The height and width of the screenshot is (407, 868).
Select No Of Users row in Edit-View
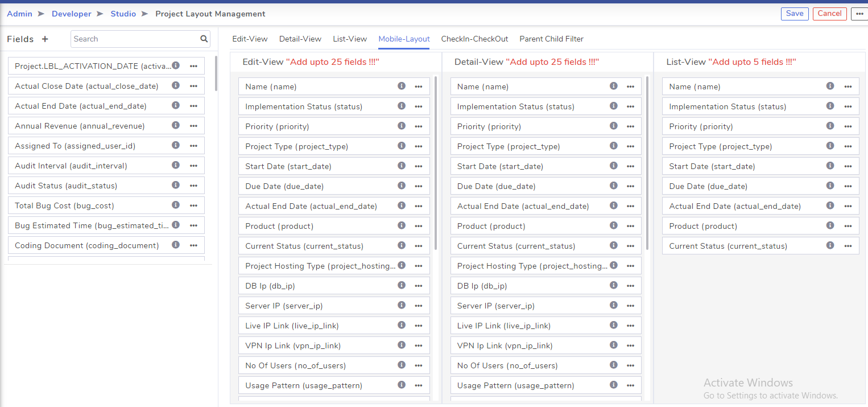click(334, 365)
